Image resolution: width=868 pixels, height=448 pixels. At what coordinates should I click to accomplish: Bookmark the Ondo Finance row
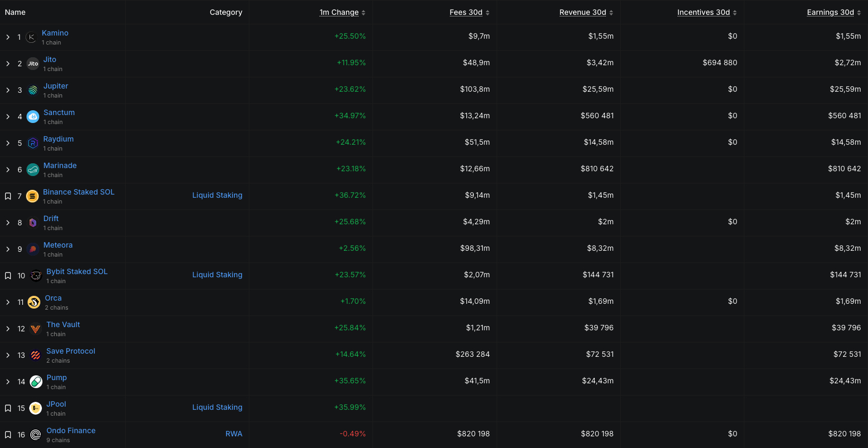(x=8, y=435)
